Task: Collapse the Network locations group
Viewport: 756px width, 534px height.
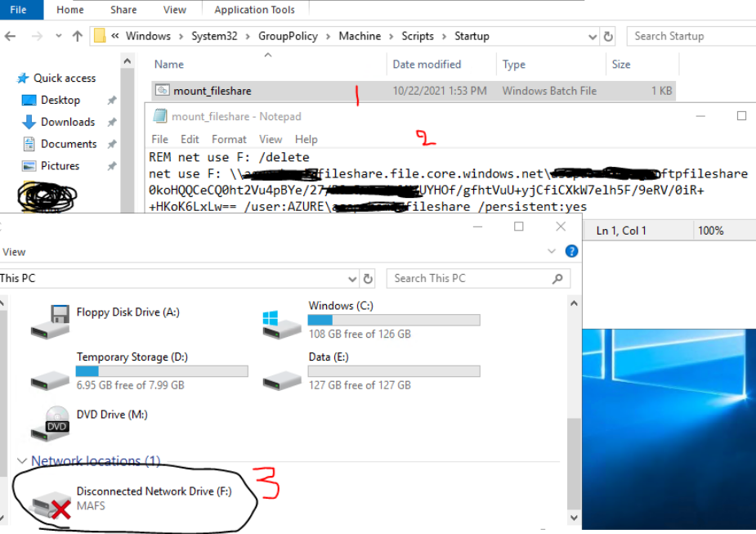Action: coord(22,460)
